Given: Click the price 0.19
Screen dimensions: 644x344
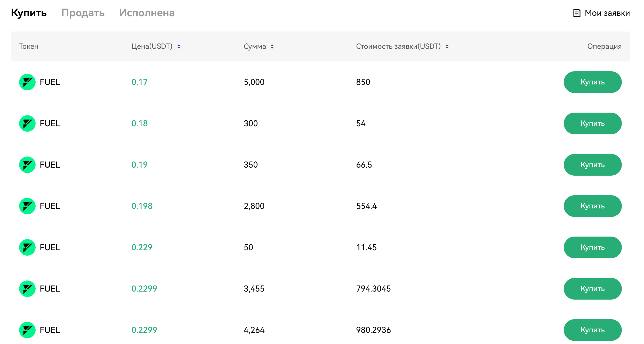Looking at the screenshot, I should coord(140,165).
